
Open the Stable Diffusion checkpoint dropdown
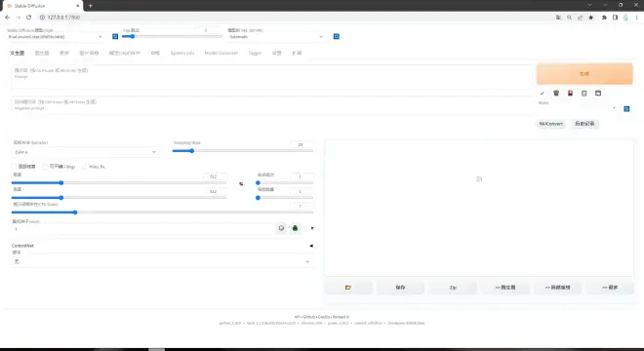pyautogui.click(x=56, y=36)
